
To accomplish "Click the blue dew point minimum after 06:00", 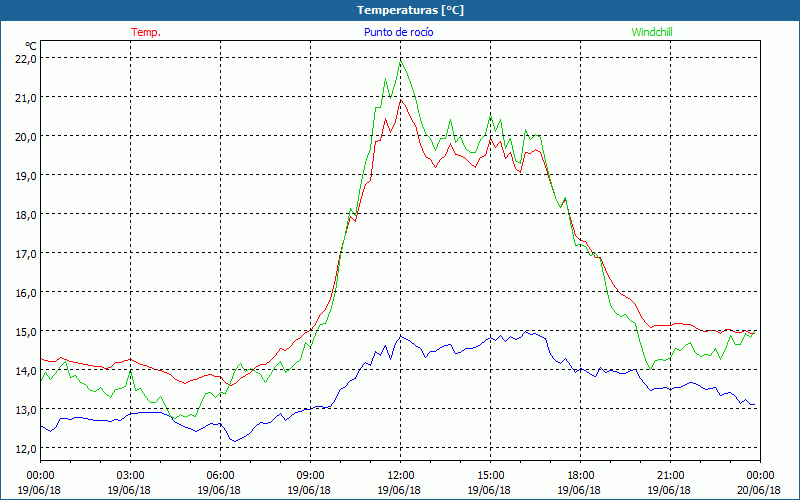I will 235,441.
